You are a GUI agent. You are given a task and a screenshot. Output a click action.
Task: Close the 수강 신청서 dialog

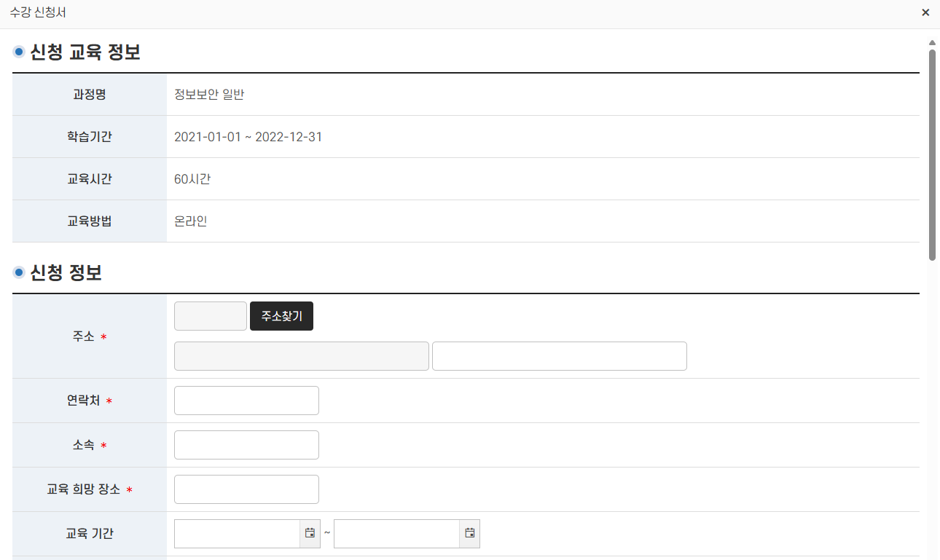tap(925, 12)
